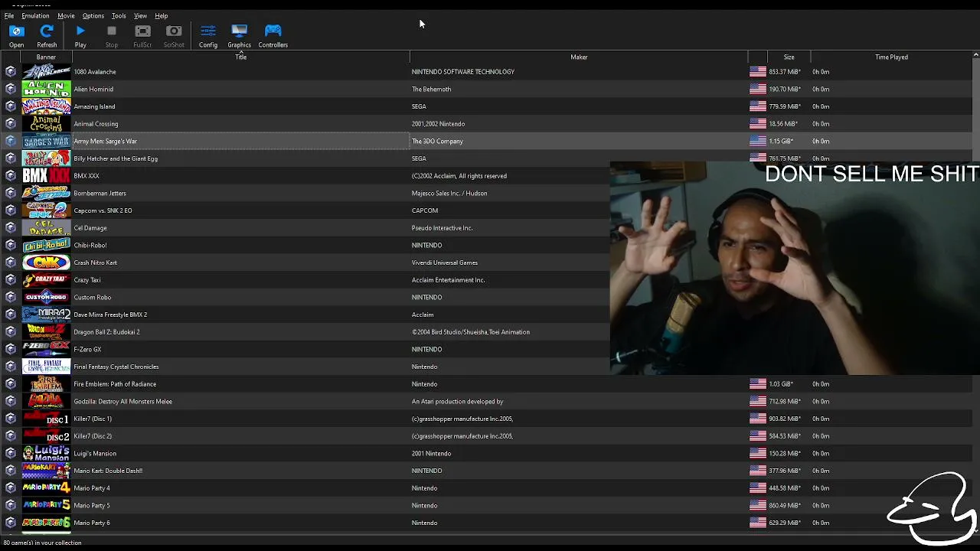Click the scrollbar up arrow of the game list

(976, 55)
